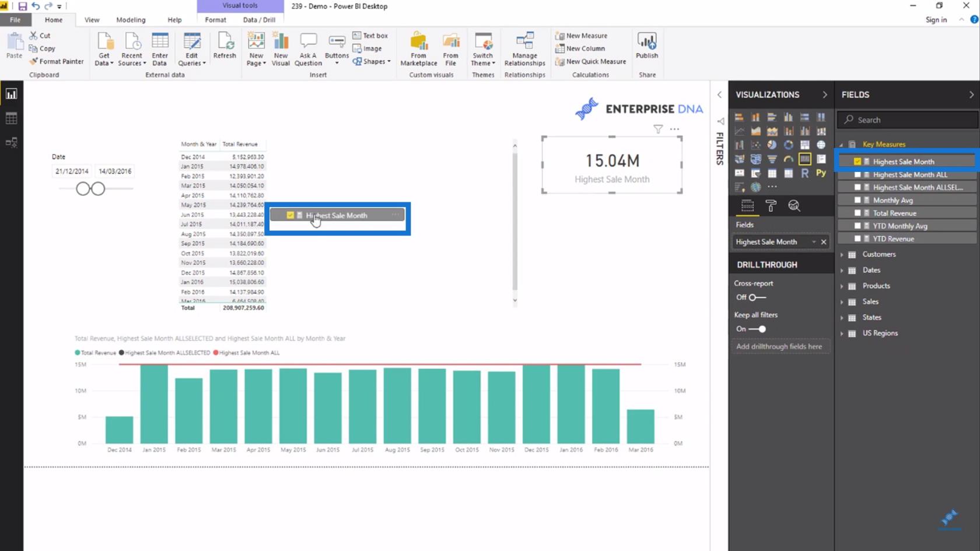
Task: Click the right handle of the Date slider
Action: 98,189
